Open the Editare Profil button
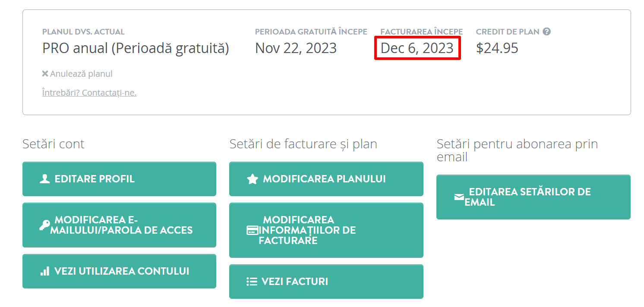The image size is (644, 307). click(119, 179)
